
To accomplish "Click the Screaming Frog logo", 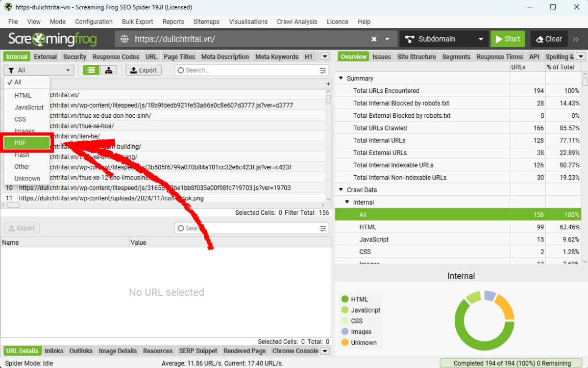I will pos(52,39).
